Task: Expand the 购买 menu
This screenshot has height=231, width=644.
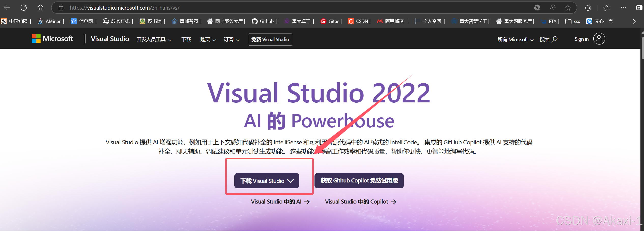Action: tap(208, 39)
